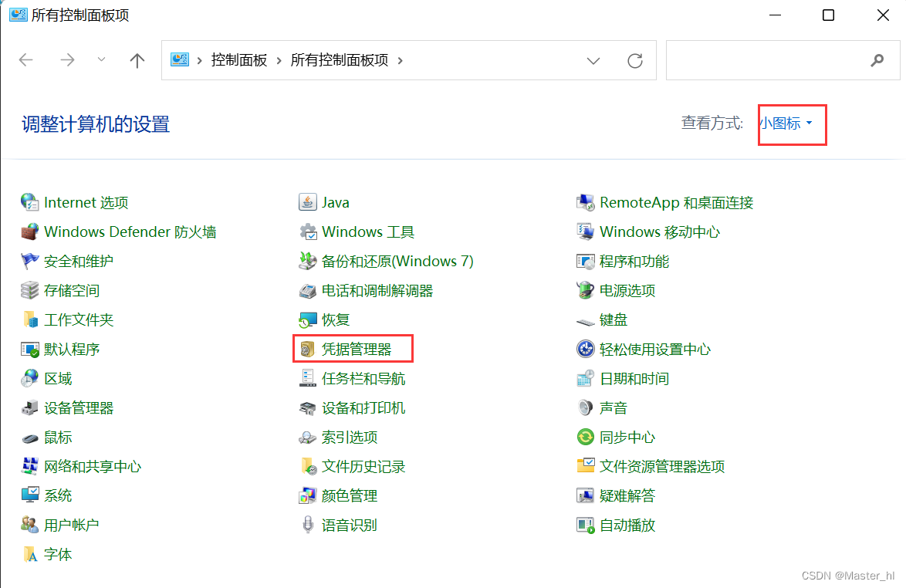Image resolution: width=906 pixels, height=588 pixels.
Task: Click the 默认程序 icon
Action: pyautogui.click(x=29, y=349)
